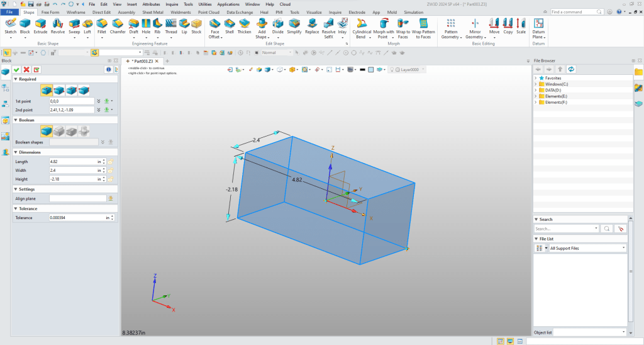Open the All Support Files dropdown
Screen dimensions: 644x345
[x=587, y=248]
